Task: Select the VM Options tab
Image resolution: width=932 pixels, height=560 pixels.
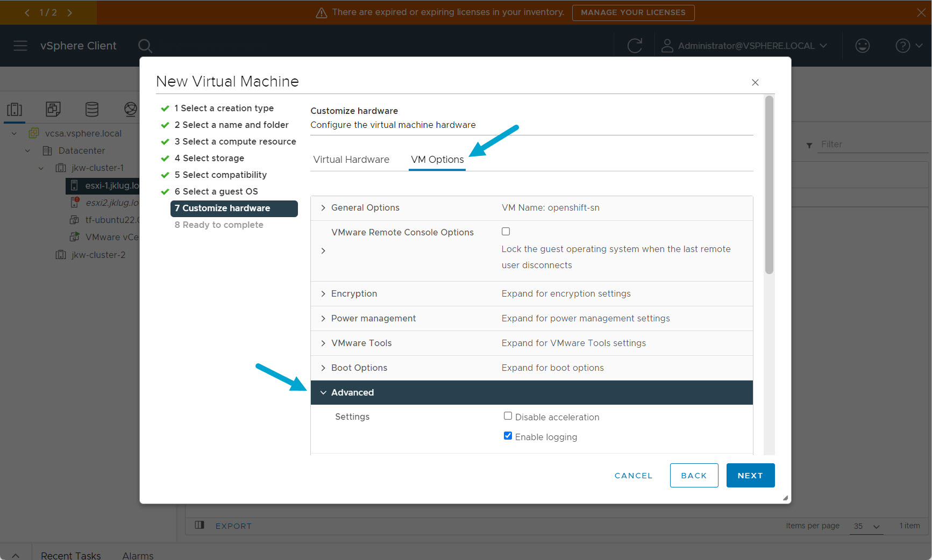Action: [x=437, y=160]
